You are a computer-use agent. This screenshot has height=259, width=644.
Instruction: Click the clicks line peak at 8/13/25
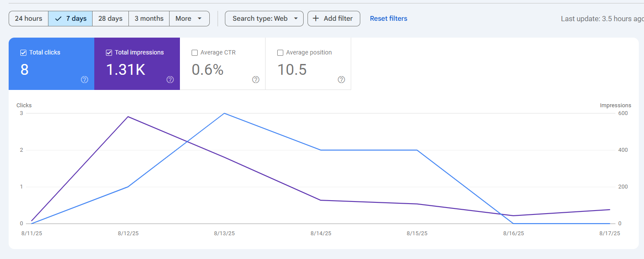(x=224, y=113)
